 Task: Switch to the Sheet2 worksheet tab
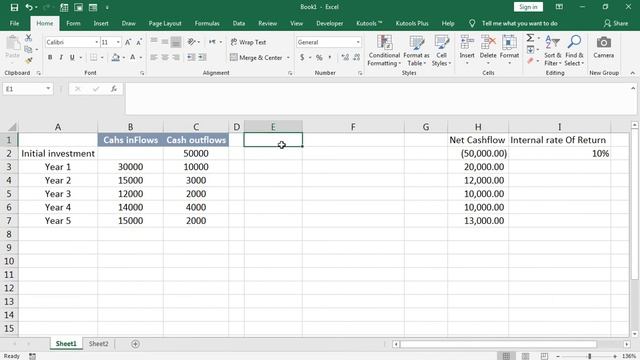(x=99, y=344)
